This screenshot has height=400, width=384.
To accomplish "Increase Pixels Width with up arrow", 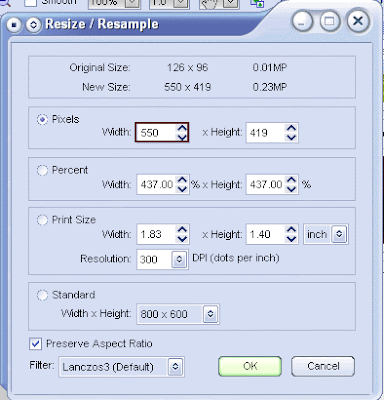I will click(x=182, y=128).
